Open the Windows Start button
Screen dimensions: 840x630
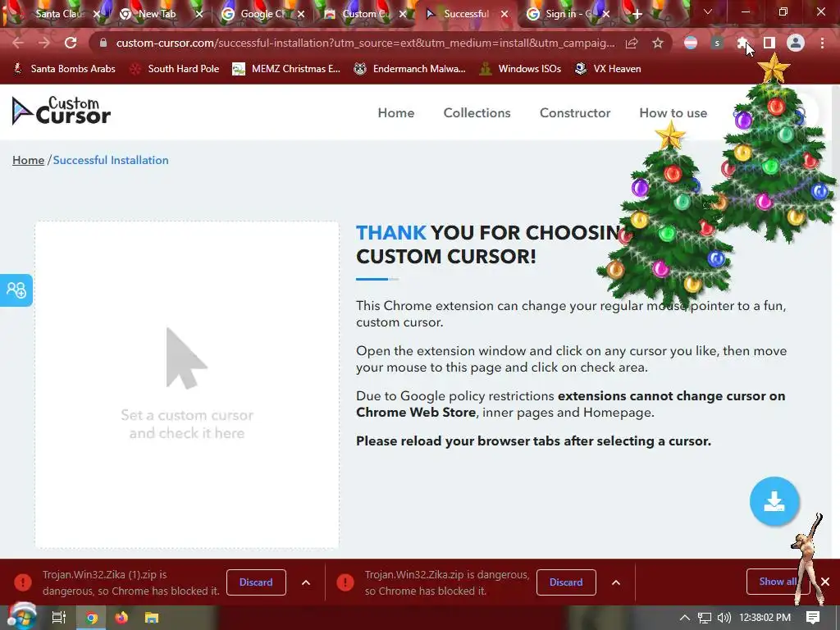21,617
